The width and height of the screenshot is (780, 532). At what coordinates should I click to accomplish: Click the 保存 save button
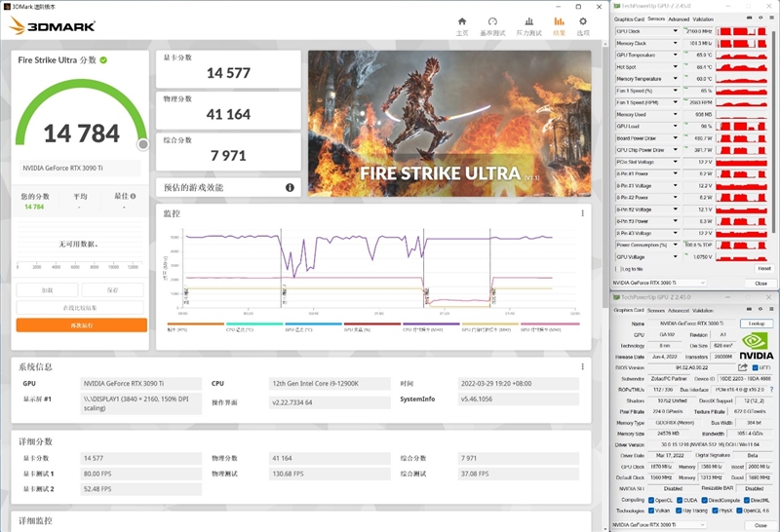[x=112, y=289]
